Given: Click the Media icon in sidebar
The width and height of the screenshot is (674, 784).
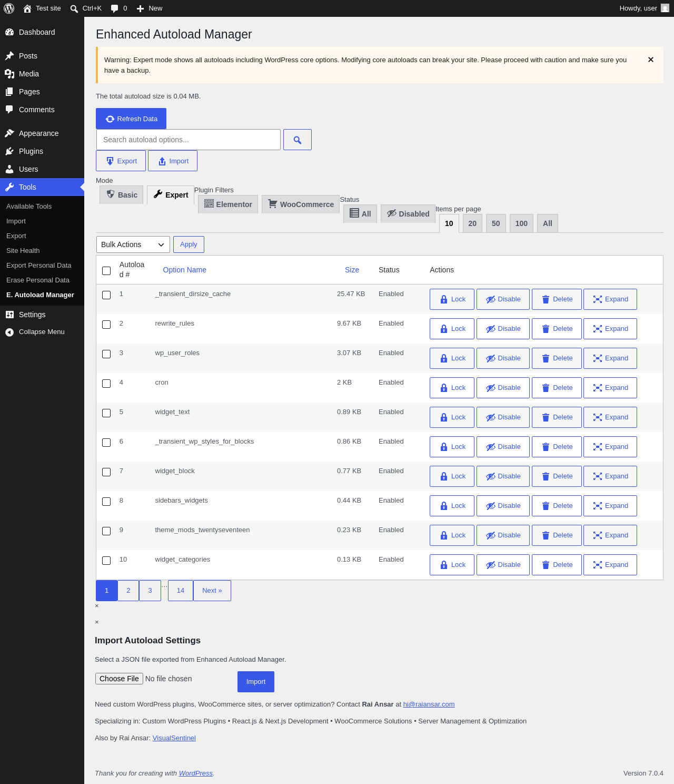Looking at the screenshot, I should click(9, 74).
